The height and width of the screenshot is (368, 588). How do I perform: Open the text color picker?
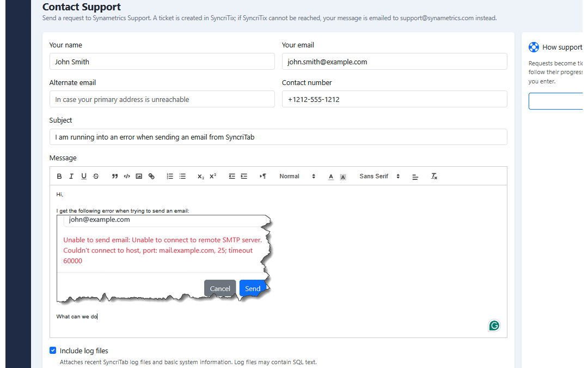(x=331, y=177)
